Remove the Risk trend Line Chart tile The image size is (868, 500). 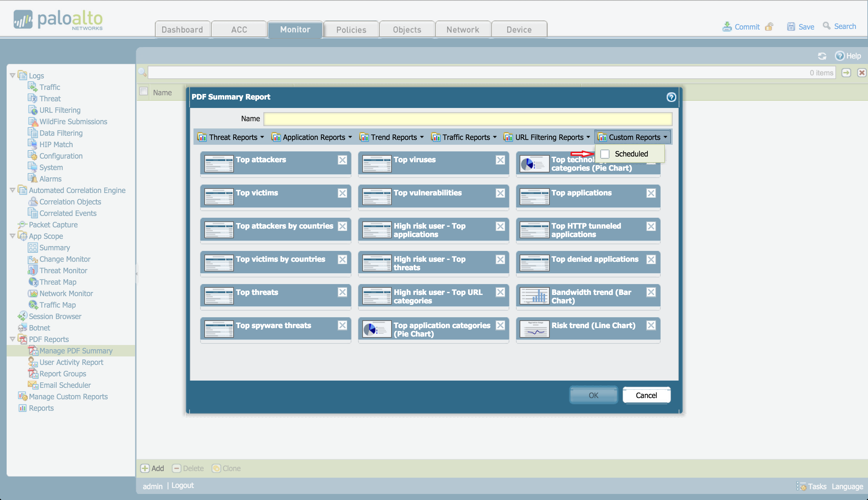click(x=651, y=325)
